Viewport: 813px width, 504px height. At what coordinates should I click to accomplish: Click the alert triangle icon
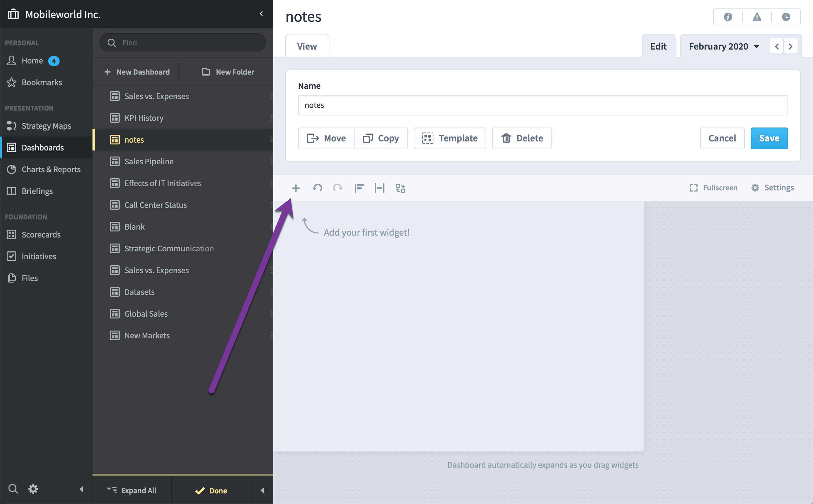[757, 17]
